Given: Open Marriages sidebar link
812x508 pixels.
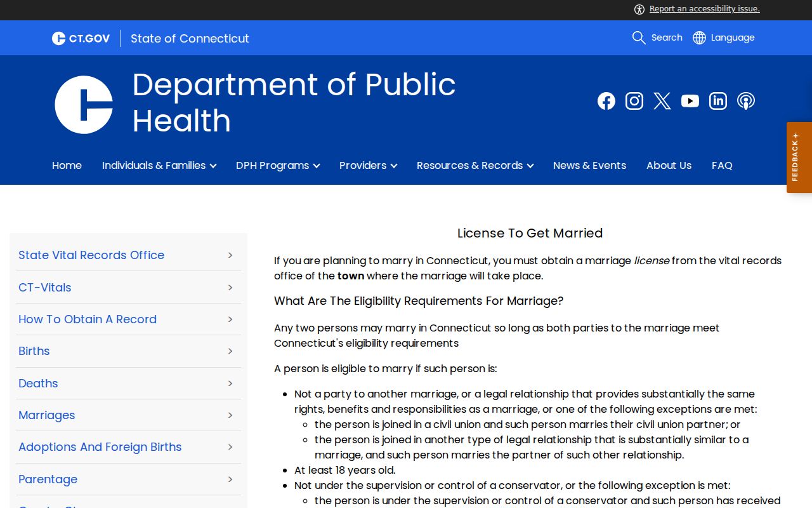Looking at the screenshot, I should [46, 415].
